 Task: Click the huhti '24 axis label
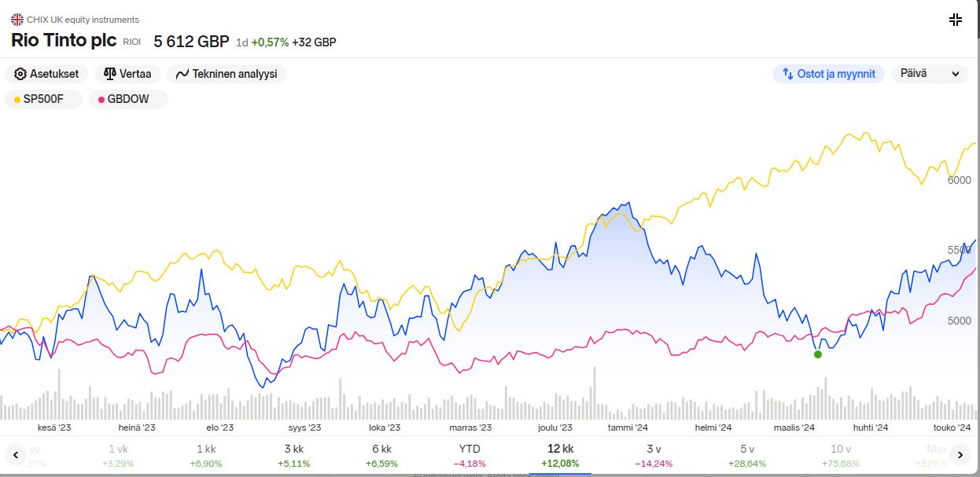point(871,427)
